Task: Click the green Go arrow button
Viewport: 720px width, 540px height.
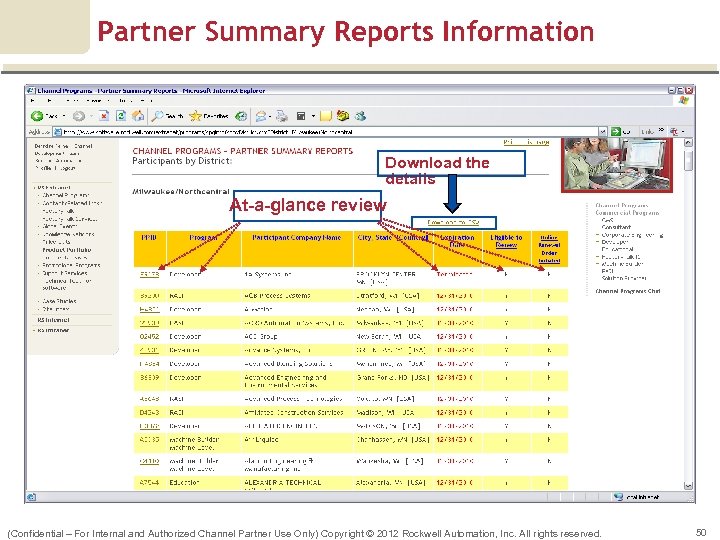Action: pyautogui.click(x=616, y=132)
